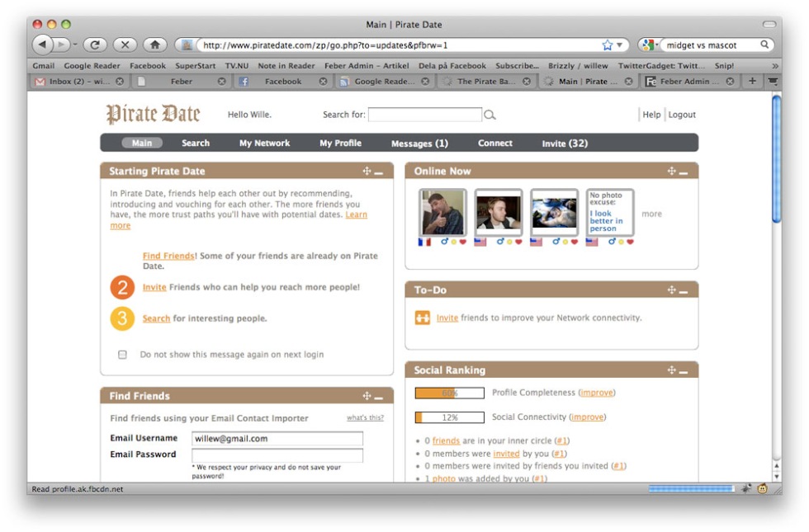The height and width of the screenshot is (532, 809).
Task: Collapse the Social Ranking panel
Action: pyautogui.click(x=684, y=372)
